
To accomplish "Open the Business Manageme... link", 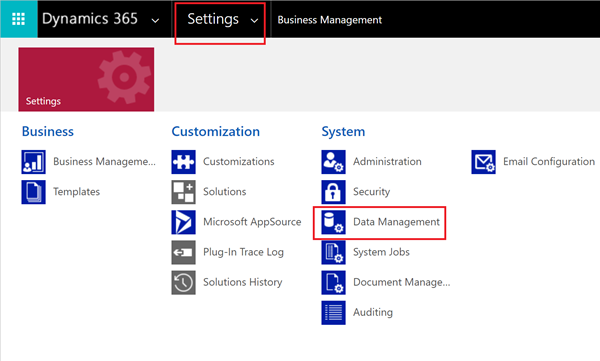I will pyautogui.click(x=104, y=162).
